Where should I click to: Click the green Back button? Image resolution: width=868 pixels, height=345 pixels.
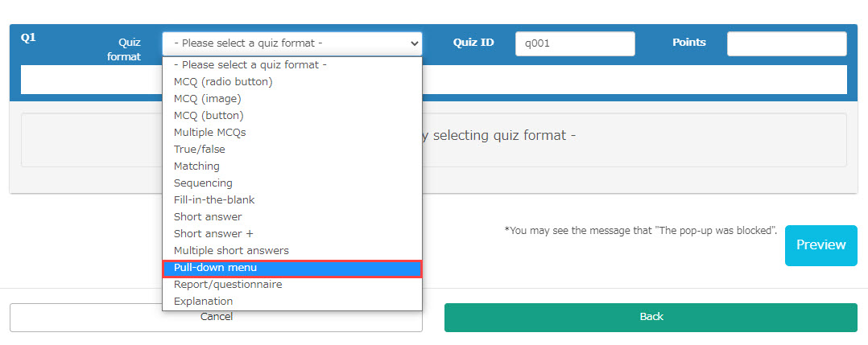pyautogui.click(x=651, y=317)
